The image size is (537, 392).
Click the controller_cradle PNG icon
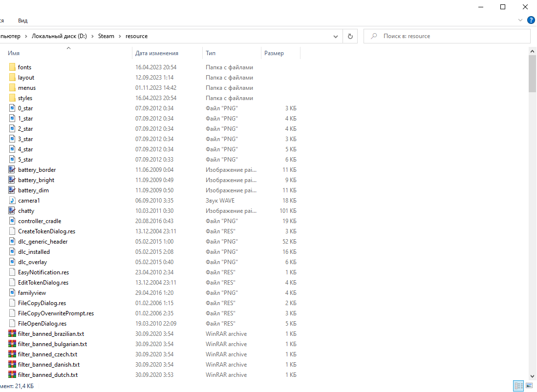point(12,221)
